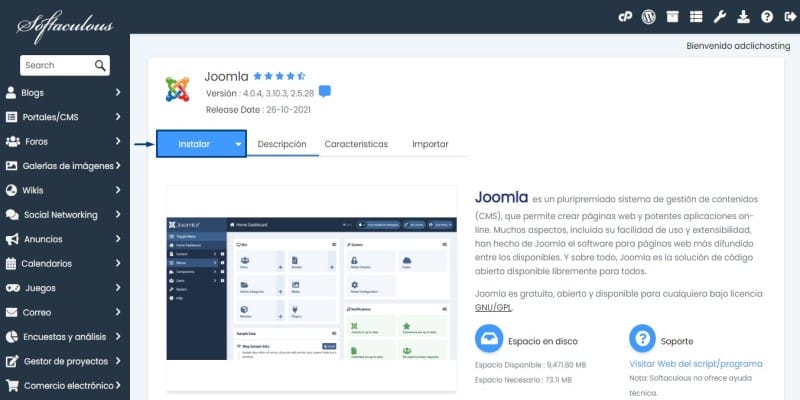
Task: Click the Encuestas y análisis pie chart icon
Action: coord(12,337)
